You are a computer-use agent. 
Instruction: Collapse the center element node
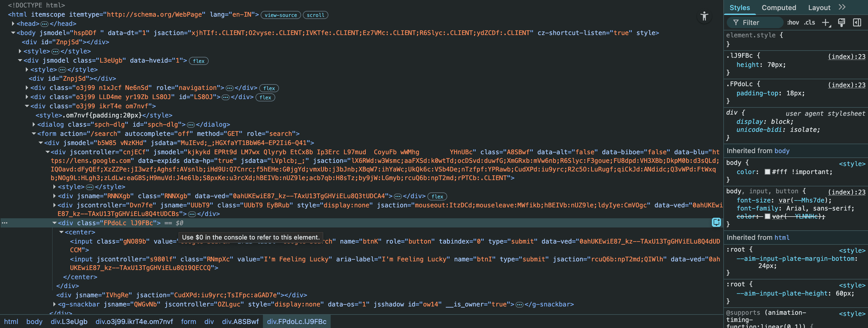tap(61, 232)
